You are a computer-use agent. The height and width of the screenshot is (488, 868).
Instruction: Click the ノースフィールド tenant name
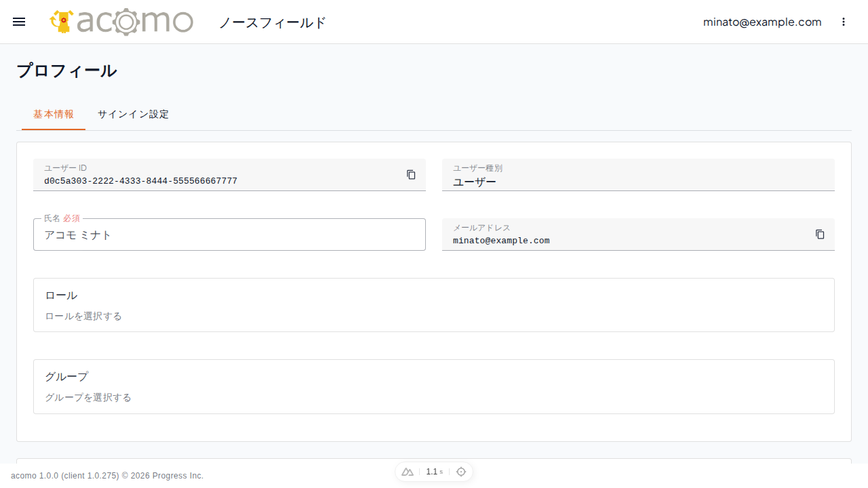273,22
